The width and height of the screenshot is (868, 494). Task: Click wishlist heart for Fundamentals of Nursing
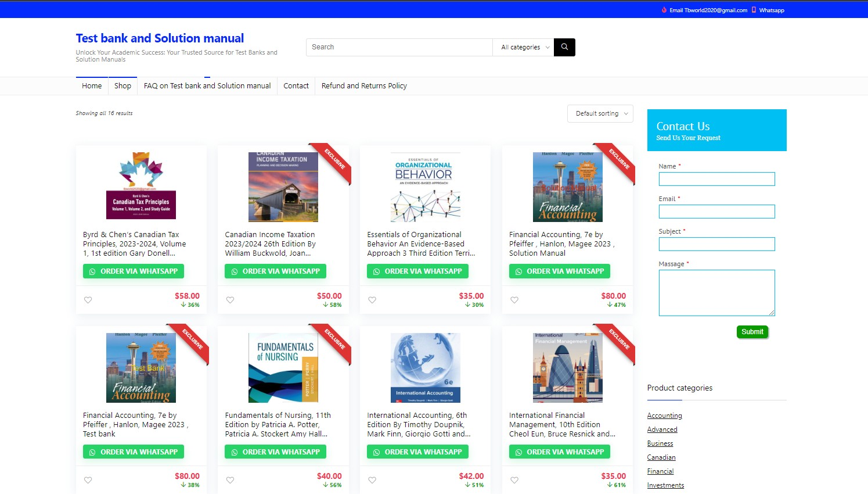[x=230, y=480]
